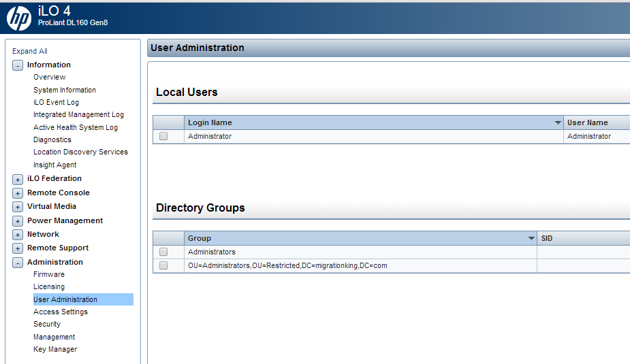Viewport: 630px width, 364px height.
Task: Click the Administration menu label
Action: pyautogui.click(x=55, y=262)
